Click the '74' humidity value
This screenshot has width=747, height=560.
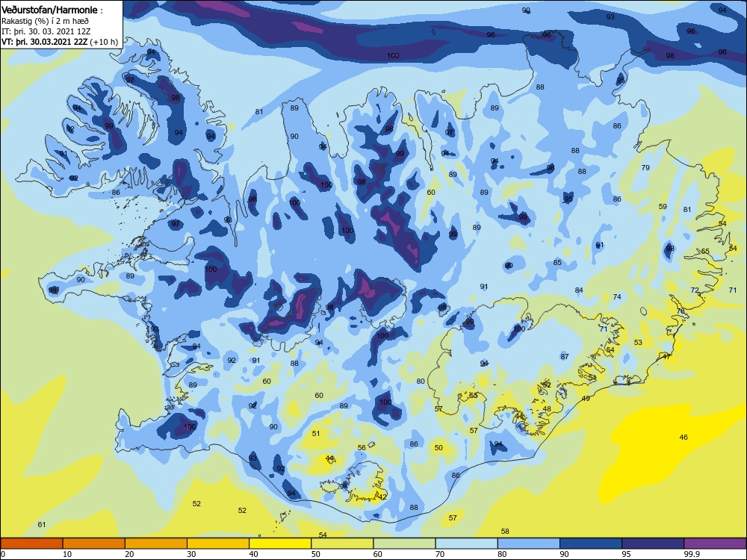pyautogui.click(x=617, y=296)
